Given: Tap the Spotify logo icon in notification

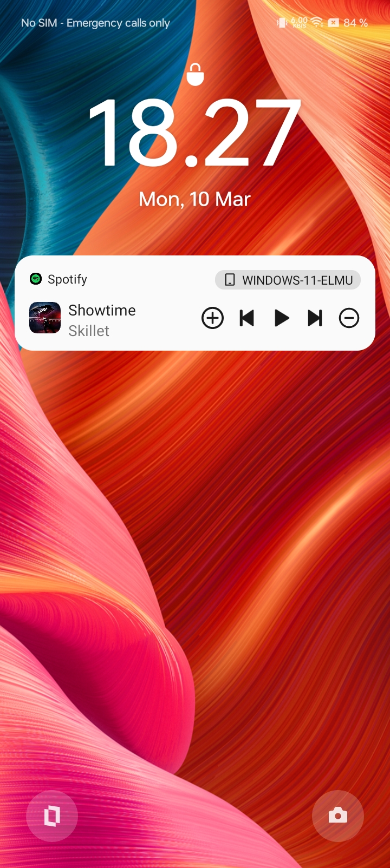Looking at the screenshot, I should pos(36,279).
